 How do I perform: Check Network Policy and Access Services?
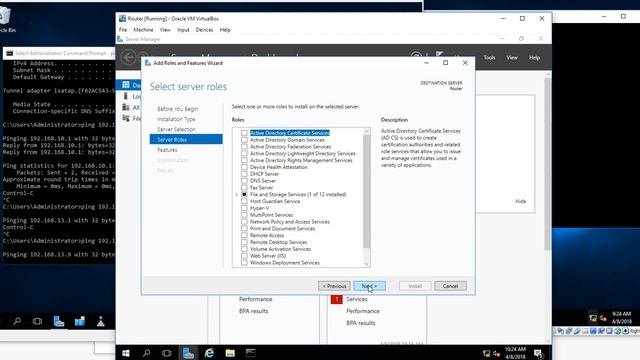tap(244, 222)
